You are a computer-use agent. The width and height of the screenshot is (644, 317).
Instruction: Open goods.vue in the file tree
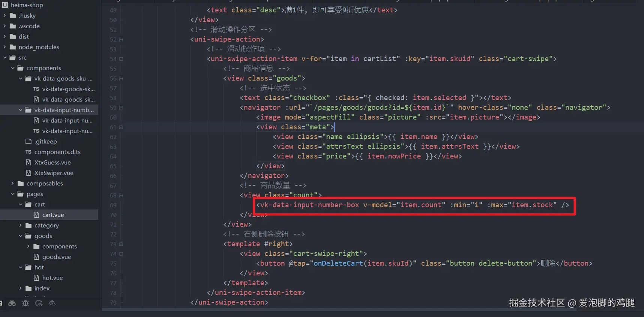click(x=57, y=257)
